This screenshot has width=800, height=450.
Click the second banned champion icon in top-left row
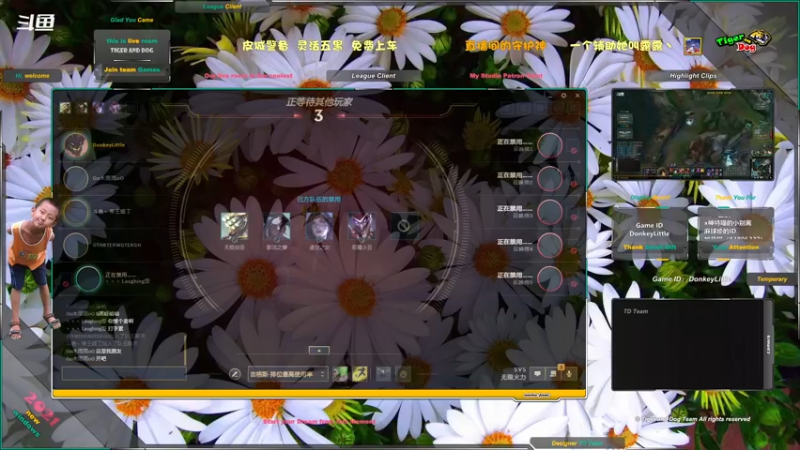[x=82, y=108]
